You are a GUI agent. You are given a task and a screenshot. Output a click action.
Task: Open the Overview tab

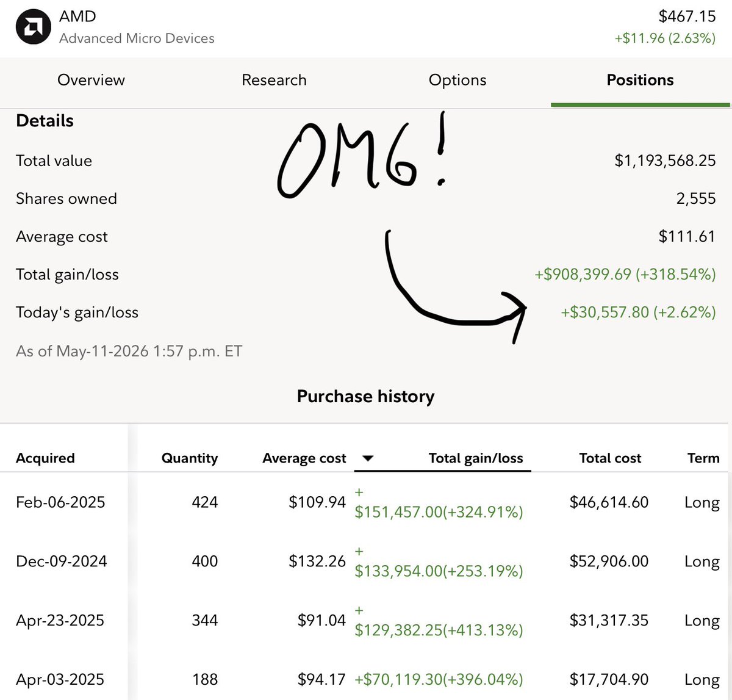tap(91, 80)
